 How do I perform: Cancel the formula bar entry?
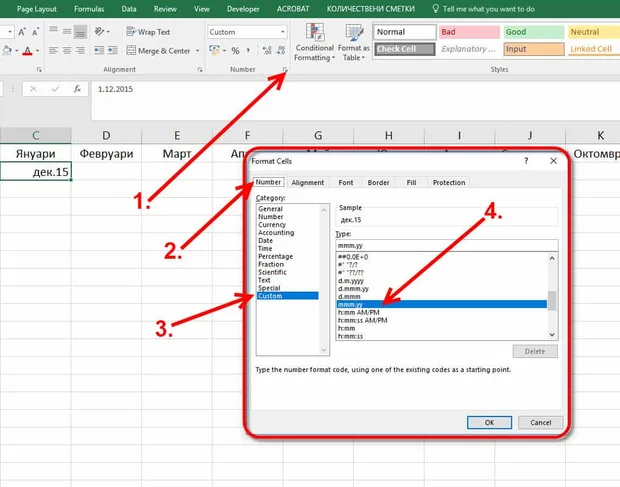(33, 89)
